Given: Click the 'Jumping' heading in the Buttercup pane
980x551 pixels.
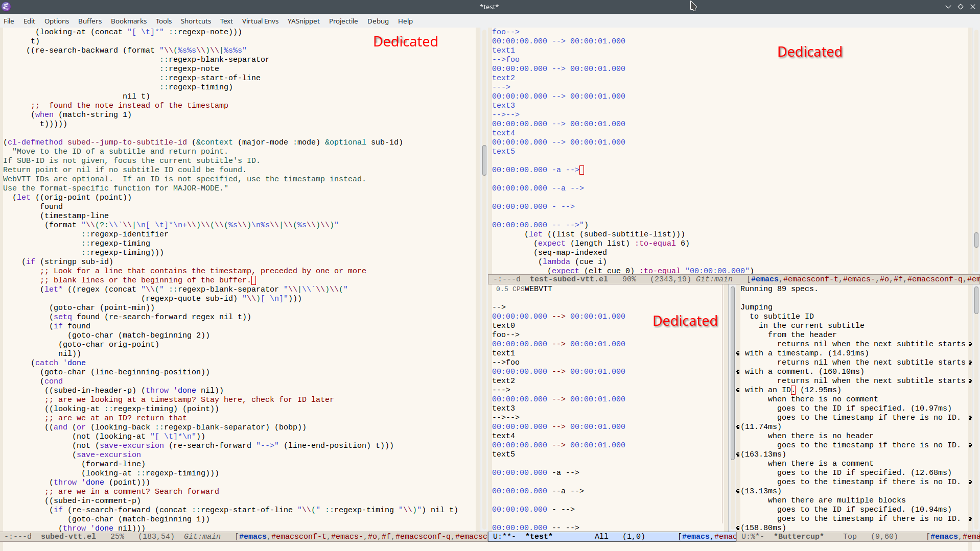Looking at the screenshot, I should 756,307.
